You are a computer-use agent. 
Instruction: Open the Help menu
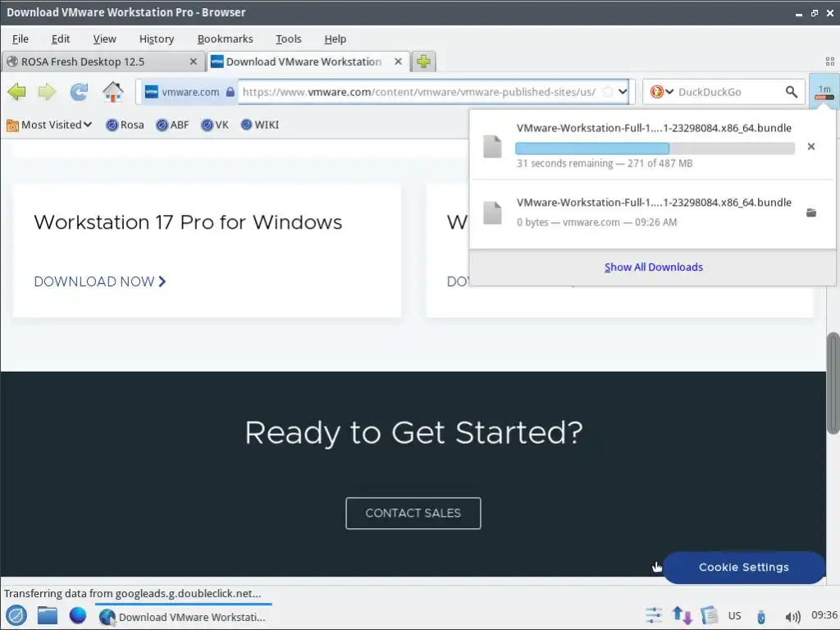point(336,39)
